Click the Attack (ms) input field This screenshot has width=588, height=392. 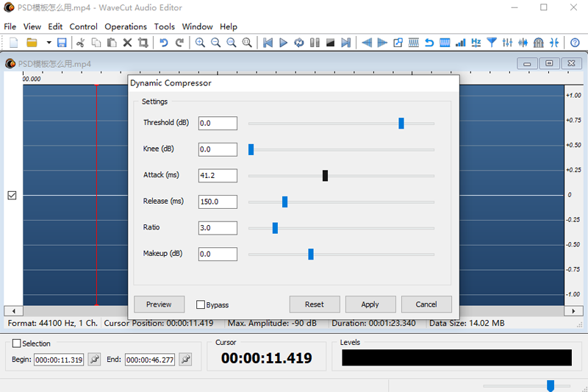point(218,176)
